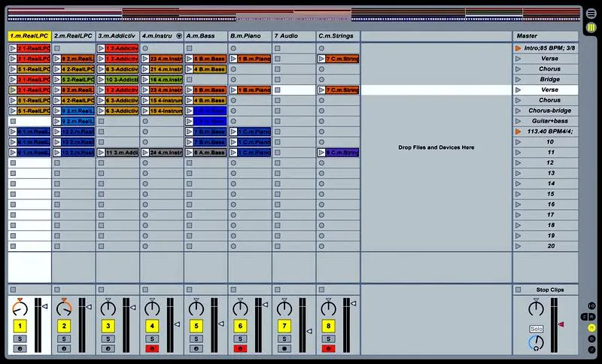Launch scene 20
Screen dimensions: 602x364
point(518,246)
